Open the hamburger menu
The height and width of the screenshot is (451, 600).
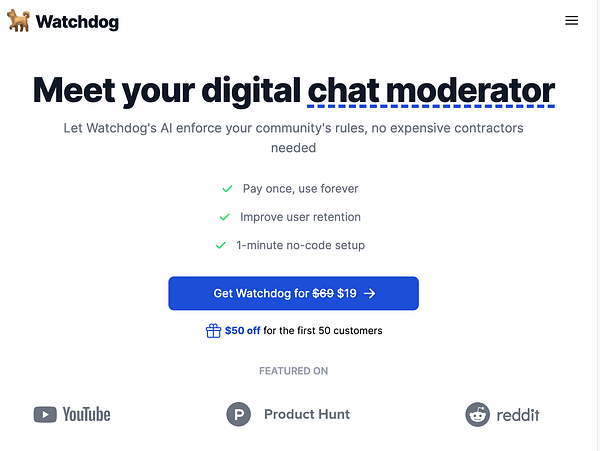(571, 21)
